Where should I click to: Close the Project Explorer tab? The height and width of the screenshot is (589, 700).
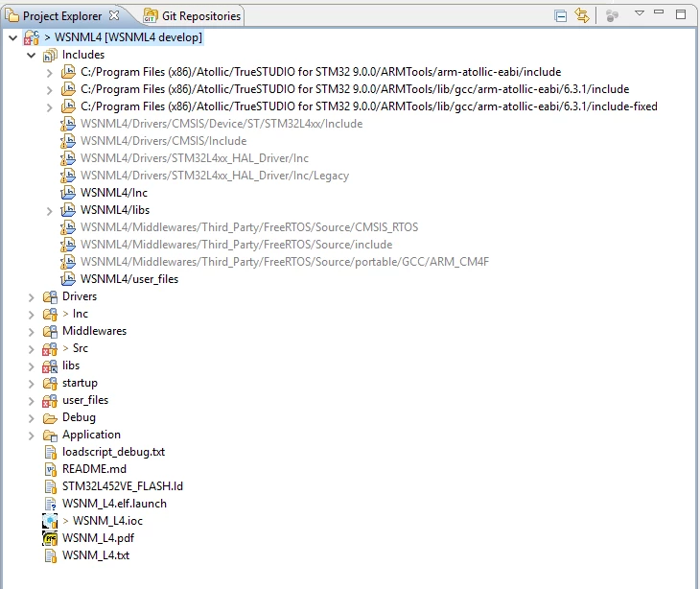pyautogui.click(x=114, y=15)
